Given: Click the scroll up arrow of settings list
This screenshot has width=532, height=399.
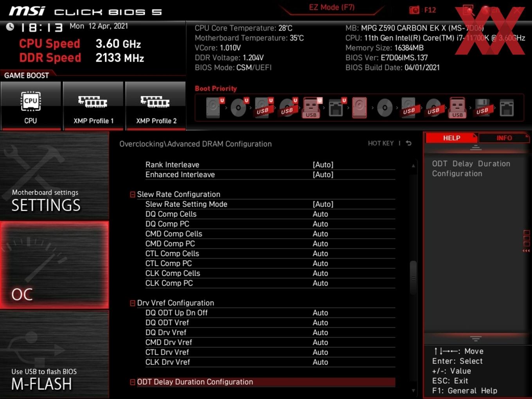Looking at the screenshot, I should [x=413, y=166].
